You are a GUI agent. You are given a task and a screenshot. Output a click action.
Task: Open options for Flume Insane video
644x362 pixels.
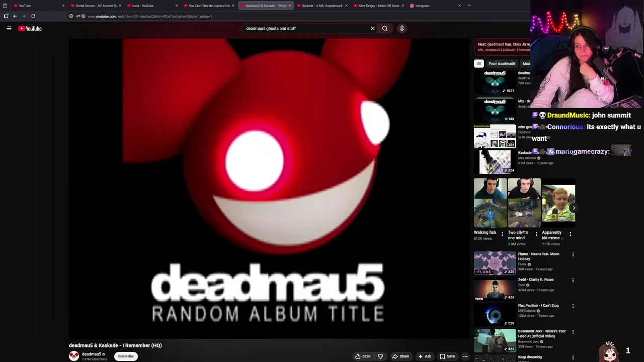coord(573,254)
